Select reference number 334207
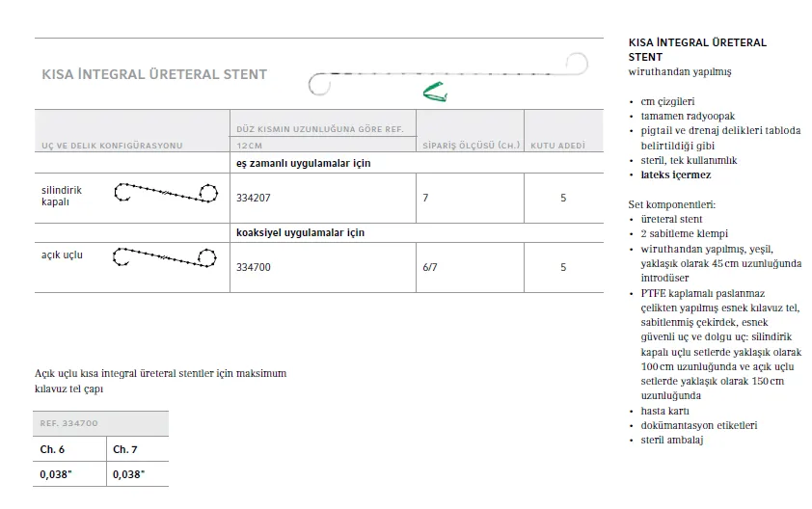 coord(254,198)
